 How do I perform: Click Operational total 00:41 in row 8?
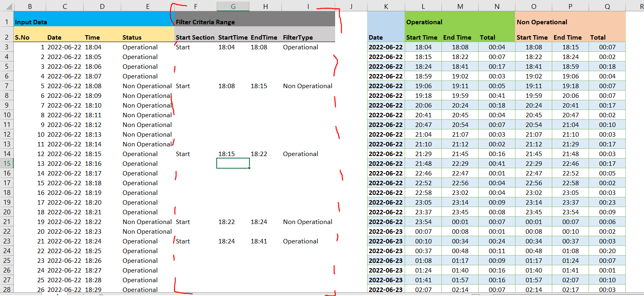[497, 95]
